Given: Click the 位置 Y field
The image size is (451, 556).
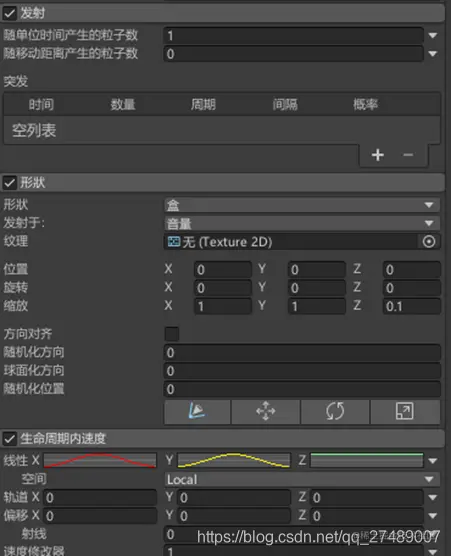Looking at the screenshot, I should click(x=317, y=269).
